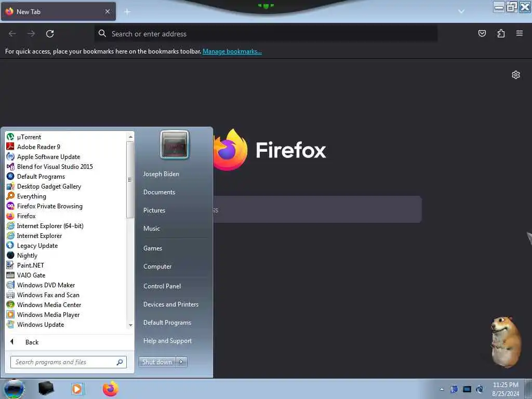Launch Legacy Update
Viewport: 532px width, 399px height.
point(65,245)
